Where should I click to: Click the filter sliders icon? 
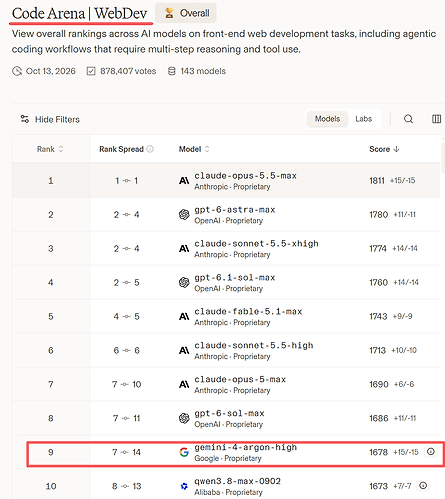point(25,119)
